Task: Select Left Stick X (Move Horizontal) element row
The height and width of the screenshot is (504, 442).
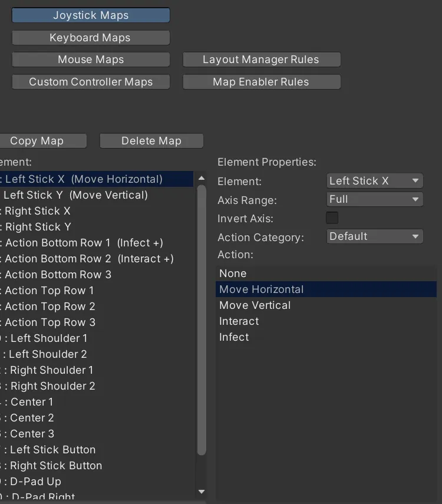Action: pos(97,179)
